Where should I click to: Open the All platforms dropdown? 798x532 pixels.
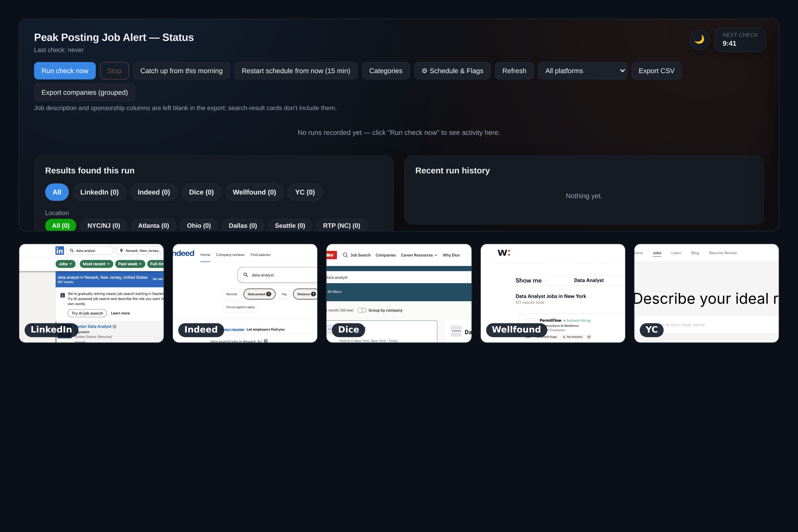(582, 71)
